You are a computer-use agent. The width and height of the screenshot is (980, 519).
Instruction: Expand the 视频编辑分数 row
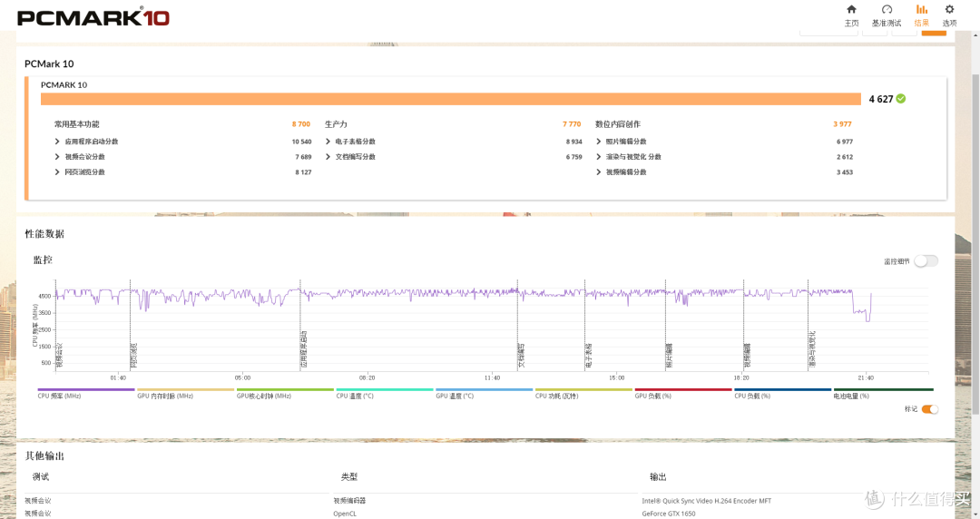click(622, 172)
